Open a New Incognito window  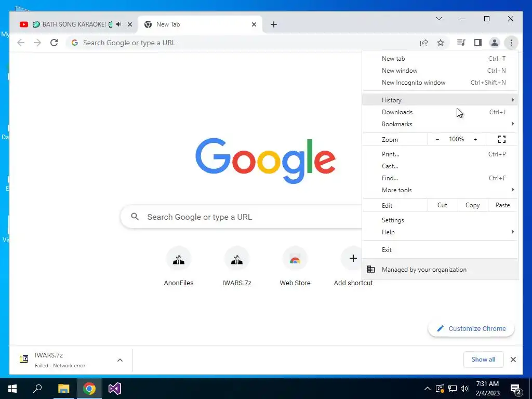(x=440, y=83)
